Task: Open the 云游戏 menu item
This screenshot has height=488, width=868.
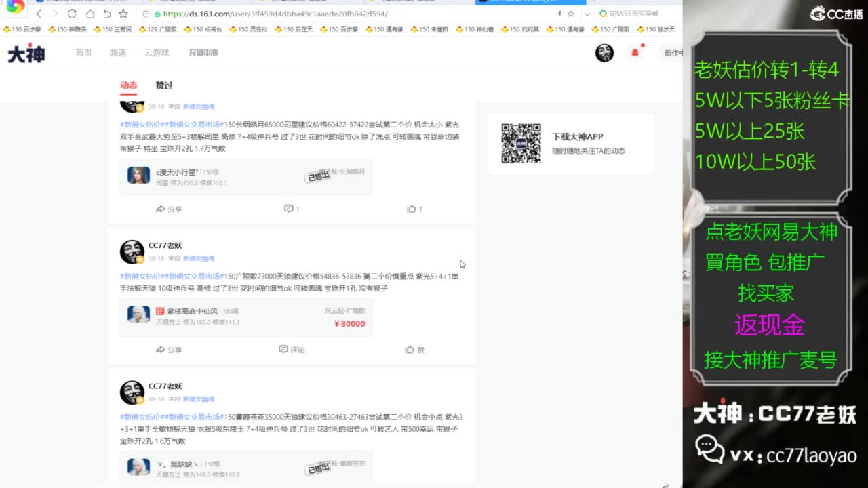Action: click(157, 53)
